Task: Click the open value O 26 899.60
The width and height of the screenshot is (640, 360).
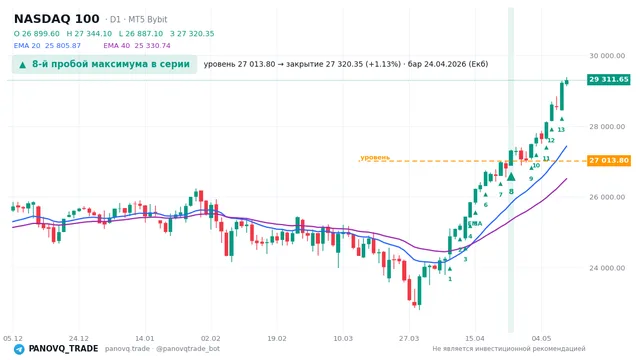Action: pos(37,34)
